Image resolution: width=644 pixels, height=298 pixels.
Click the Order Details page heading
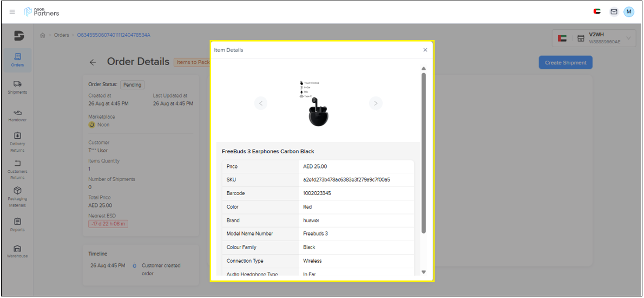pos(138,62)
